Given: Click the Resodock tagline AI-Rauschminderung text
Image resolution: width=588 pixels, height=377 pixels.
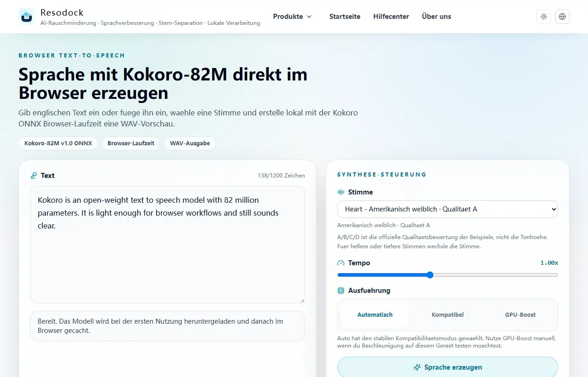Looking at the screenshot, I should [150, 23].
